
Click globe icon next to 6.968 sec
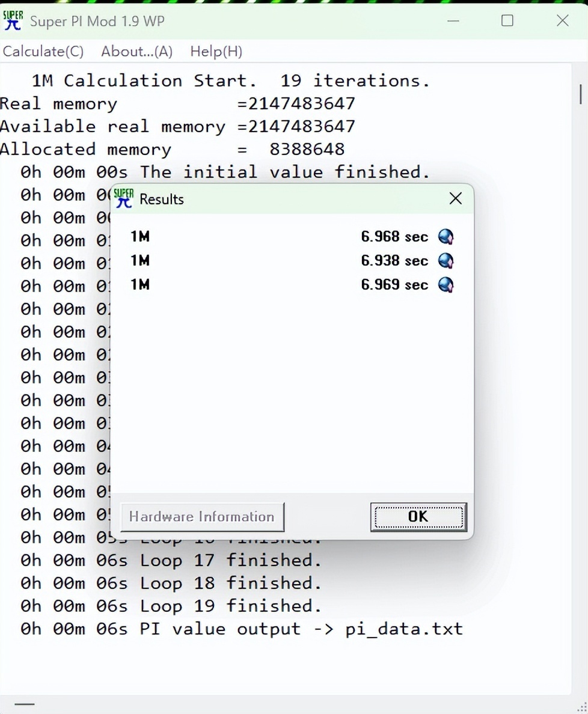(446, 237)
